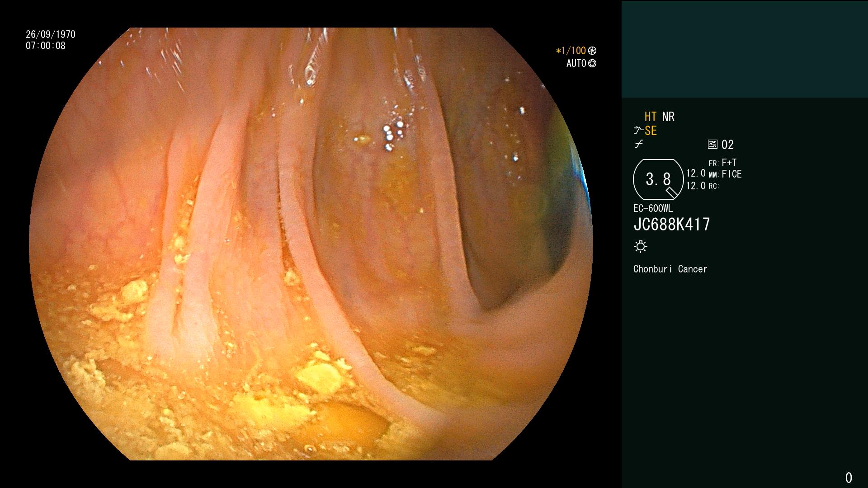Click the orange HT indicator
Viewport: 868px width, 488px height.
tap(651, 117)
